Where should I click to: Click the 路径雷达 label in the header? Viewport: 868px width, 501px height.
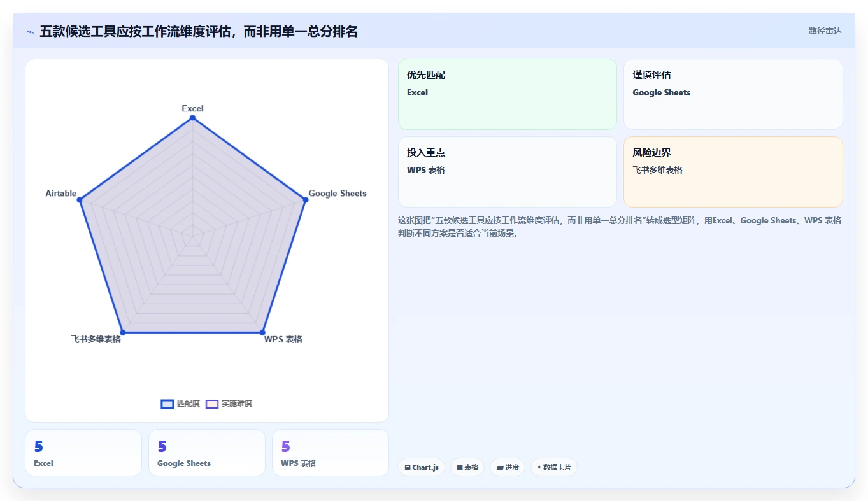[x=825, y=31]
